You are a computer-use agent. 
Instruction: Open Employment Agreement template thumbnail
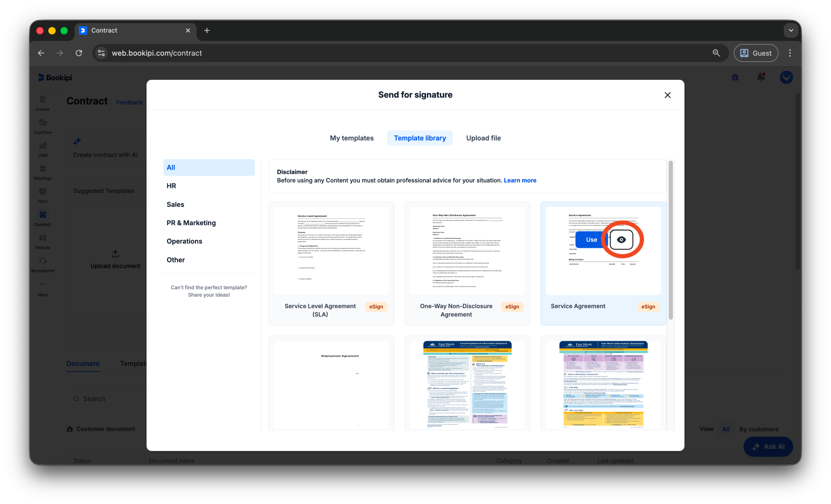click(331, 385)
